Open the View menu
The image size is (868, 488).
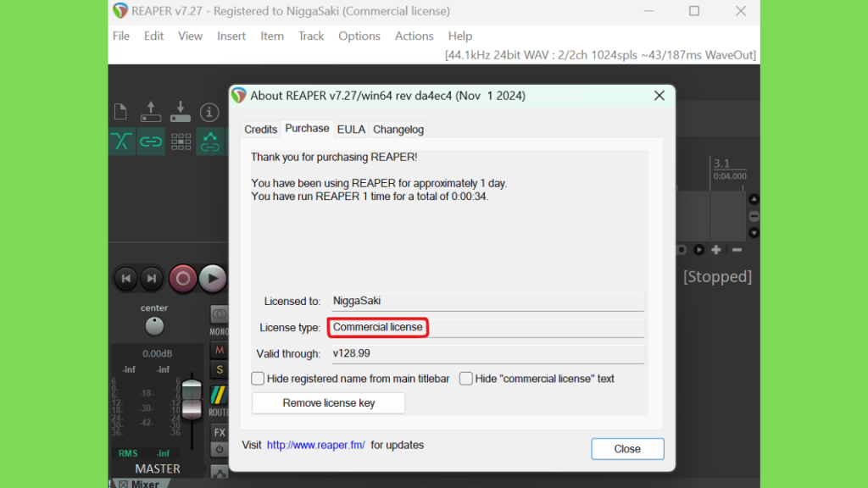pyautogui.click(x=190, y=36)
